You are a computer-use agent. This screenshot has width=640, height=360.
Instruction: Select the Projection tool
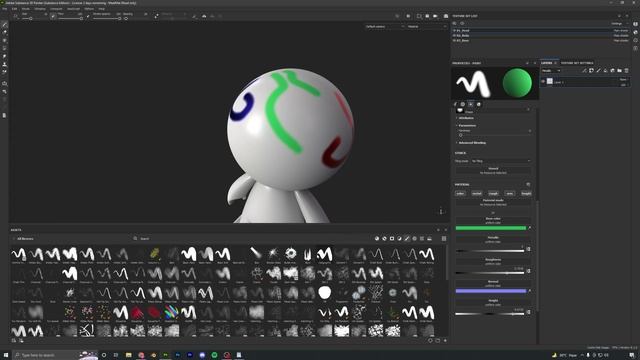click(x=4, y=40)
